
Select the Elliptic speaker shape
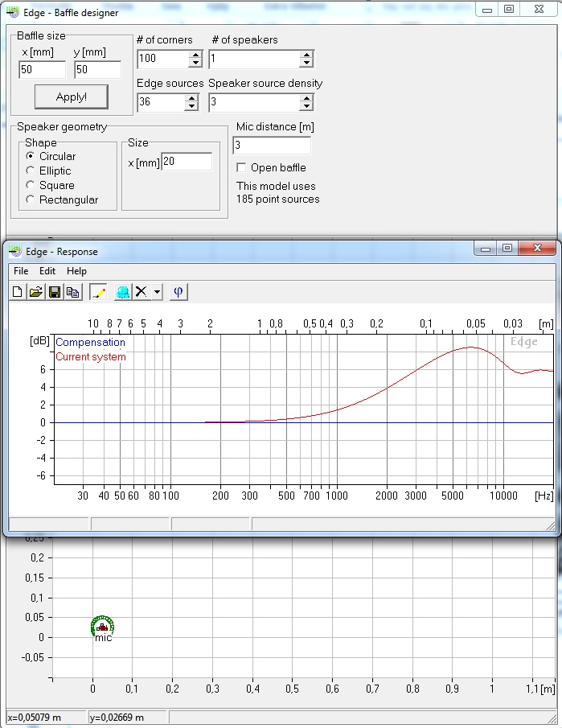(31, 171)
